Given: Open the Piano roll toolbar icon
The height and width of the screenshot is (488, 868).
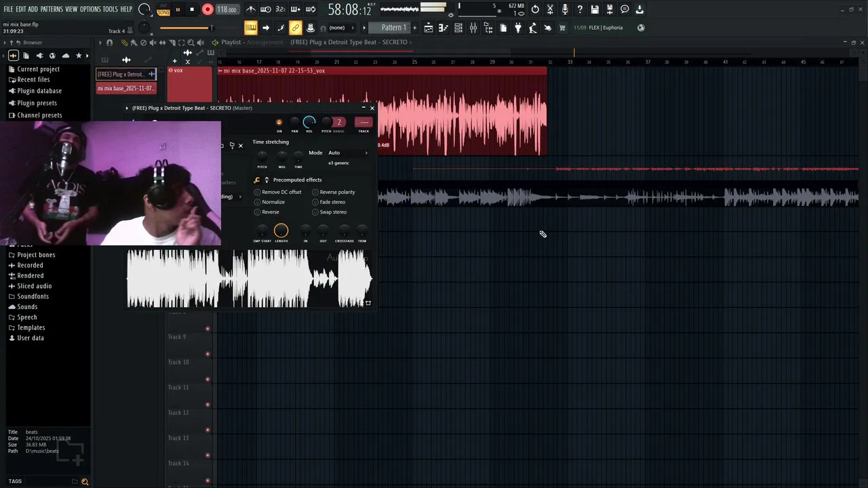Looking at the screenshot, I should click(x=443, y=28).
